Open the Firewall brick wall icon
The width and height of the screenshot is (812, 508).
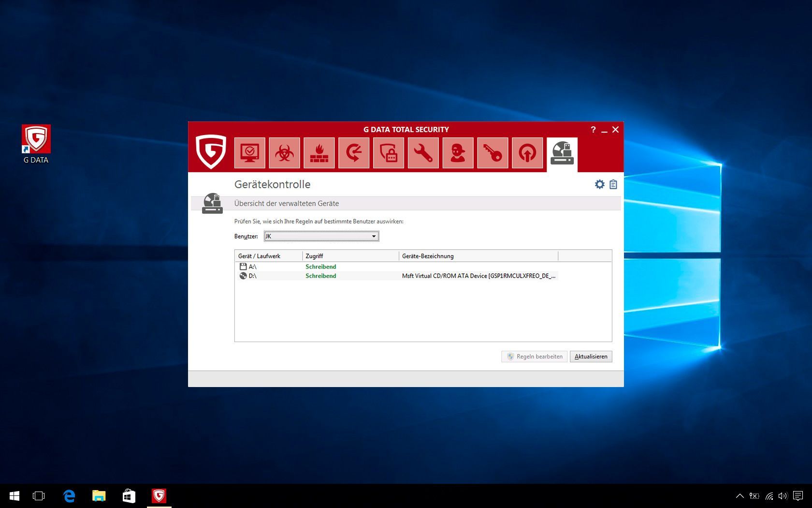(x=319, y=153)
